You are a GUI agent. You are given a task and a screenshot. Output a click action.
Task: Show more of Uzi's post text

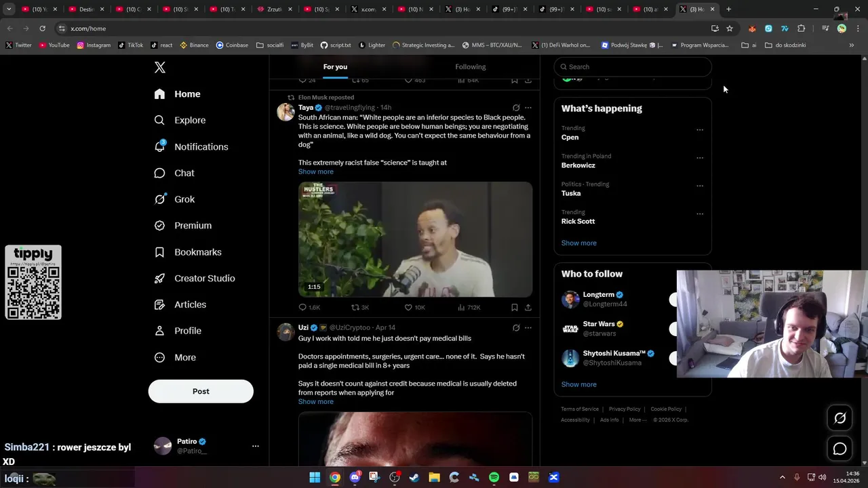[x=316, y=401]
